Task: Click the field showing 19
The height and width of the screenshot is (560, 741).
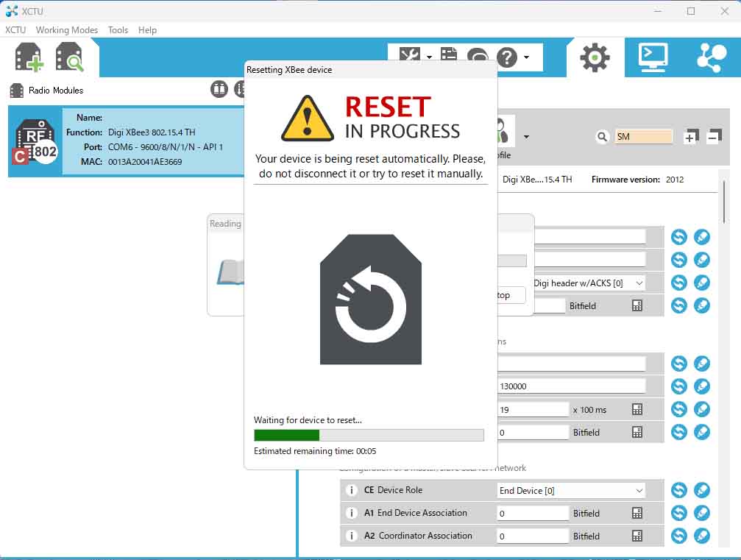Action: click(x=533, y=409)
